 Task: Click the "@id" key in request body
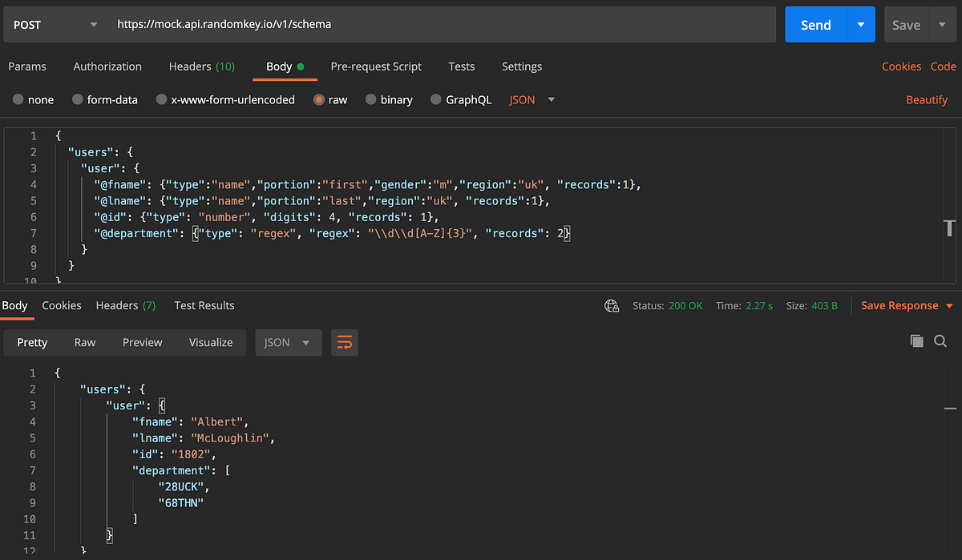(111, 217)
